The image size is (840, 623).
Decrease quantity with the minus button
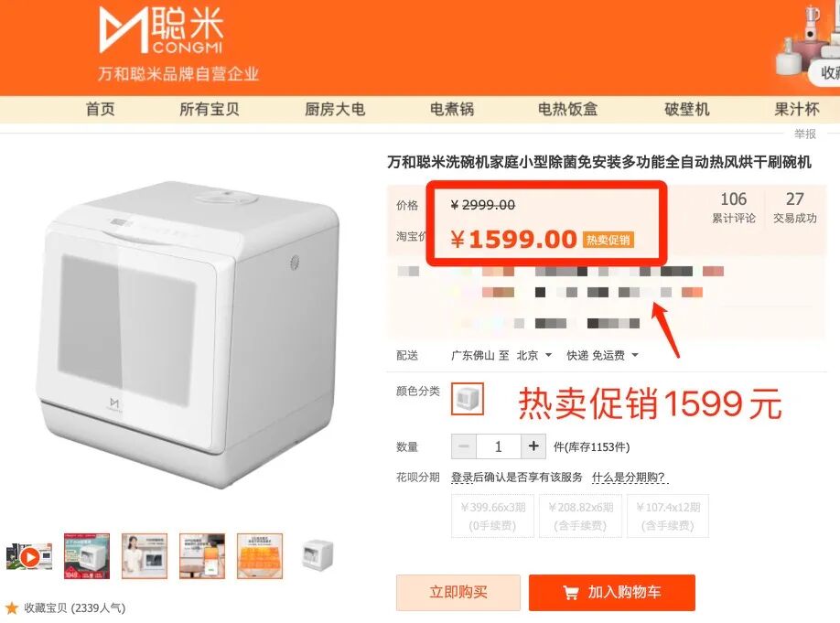tap(464, 446)
